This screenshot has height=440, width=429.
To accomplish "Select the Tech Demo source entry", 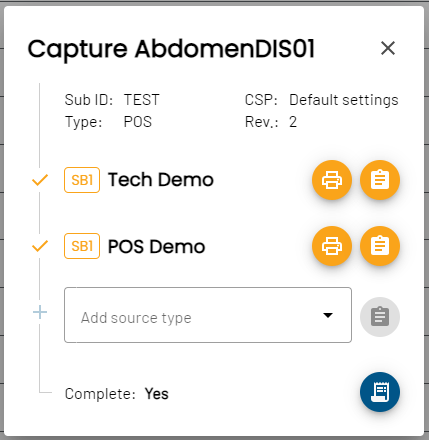I will pos(161,180).
